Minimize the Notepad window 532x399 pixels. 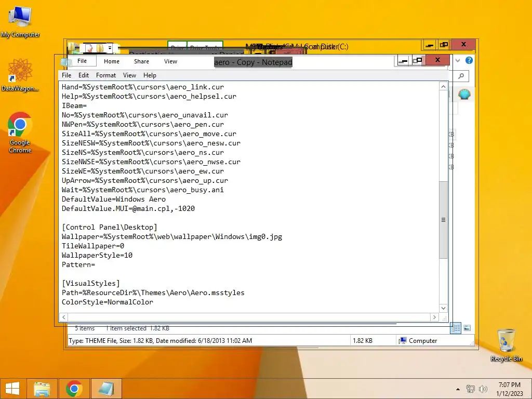pos(403,61)
